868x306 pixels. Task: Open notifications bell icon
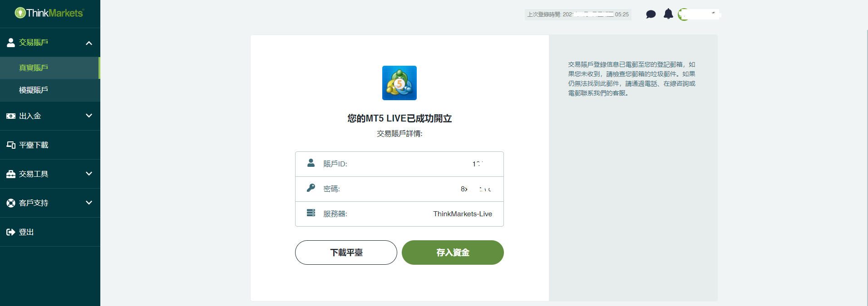tap(668, 14)
